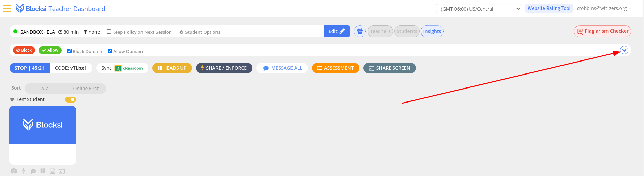Sync with Google Classroom
644x176 pixels.
[x=122, y=68]
